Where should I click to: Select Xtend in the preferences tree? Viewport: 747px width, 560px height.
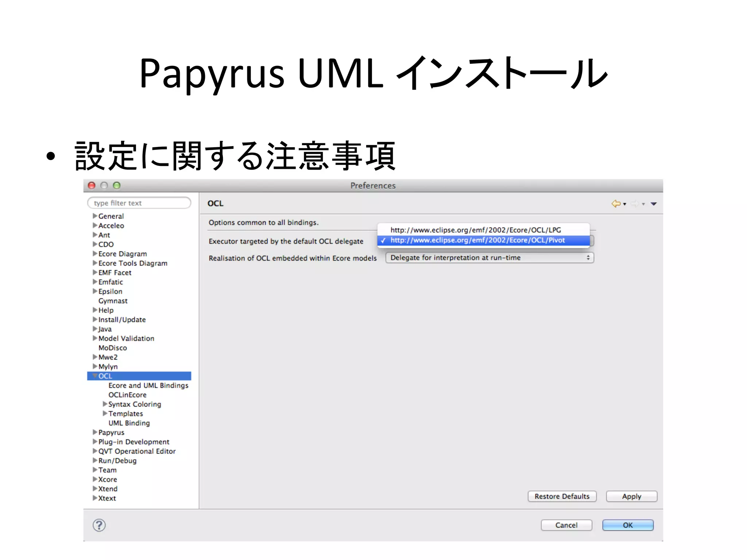[x=108, y=489]
